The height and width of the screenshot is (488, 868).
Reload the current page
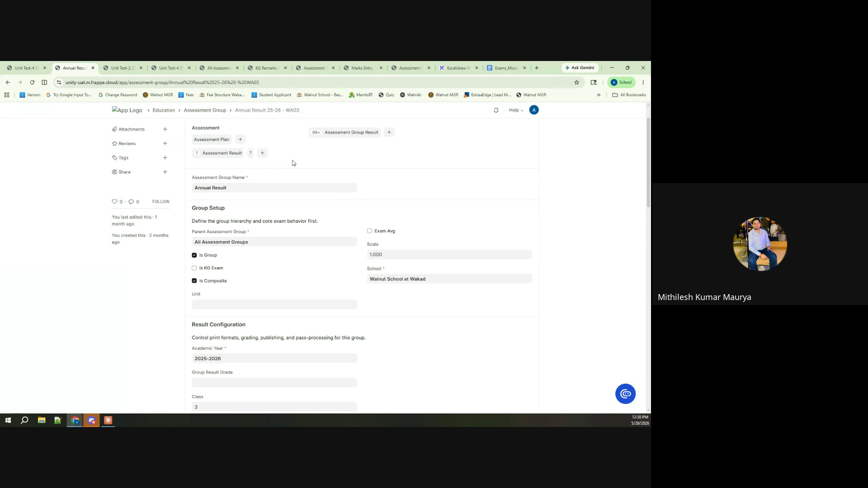pos(32,82)
